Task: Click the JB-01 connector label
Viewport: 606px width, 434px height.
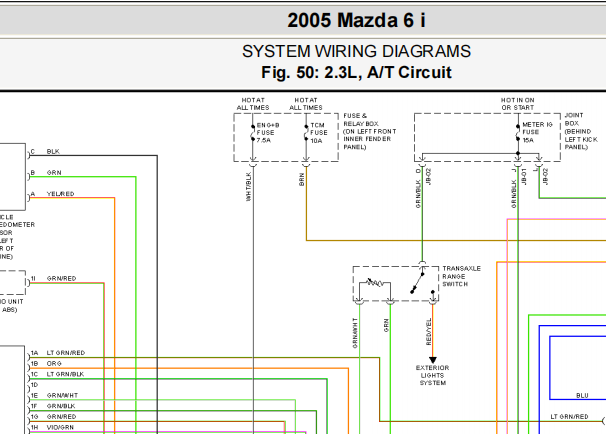Action: 524,176
